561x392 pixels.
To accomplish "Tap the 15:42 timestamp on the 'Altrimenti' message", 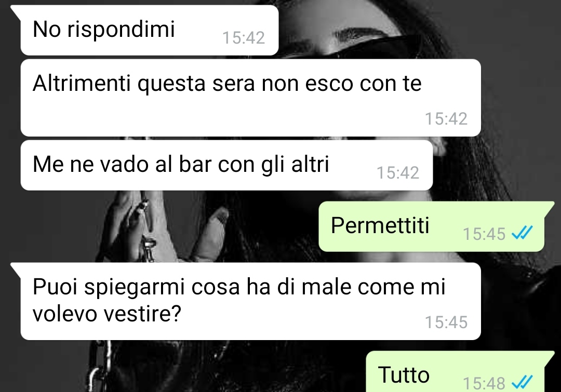I will [446, 119].
